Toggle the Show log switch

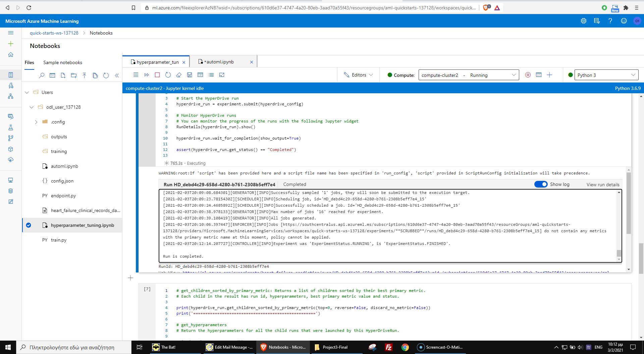coord(541,184)
